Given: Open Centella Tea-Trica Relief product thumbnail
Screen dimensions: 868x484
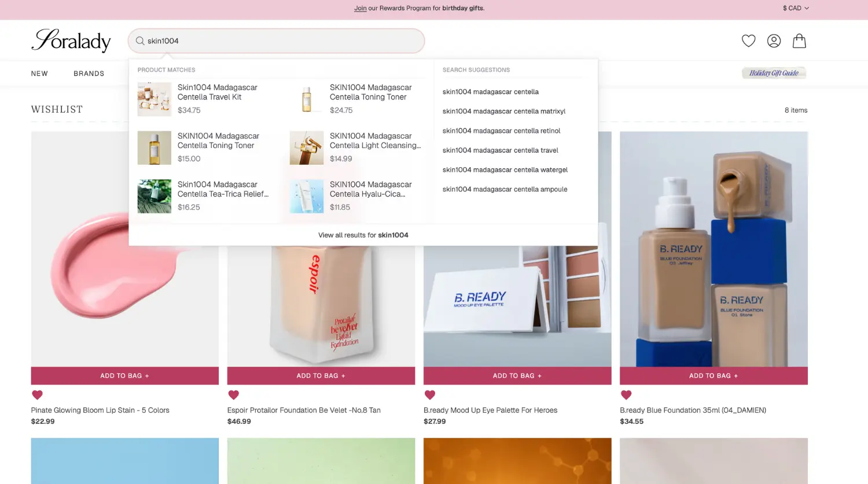Looking at the screenshot, I should 155,196.
